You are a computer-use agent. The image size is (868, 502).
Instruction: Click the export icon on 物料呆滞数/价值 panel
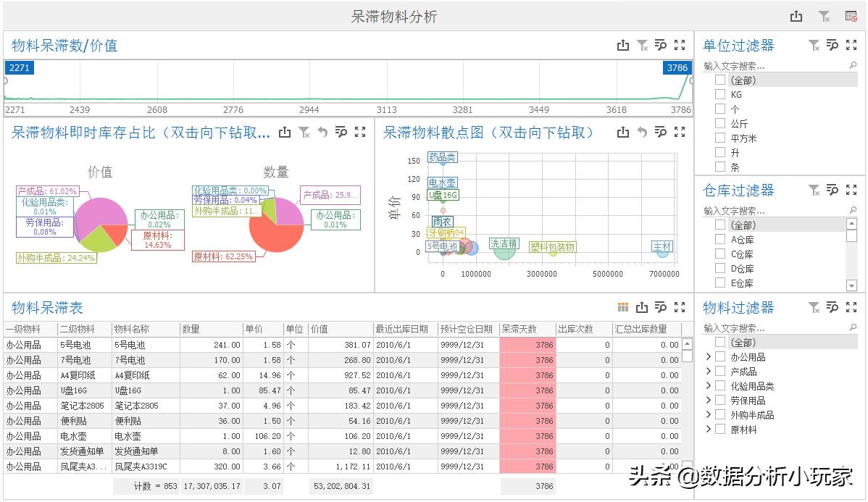point(623,44)
